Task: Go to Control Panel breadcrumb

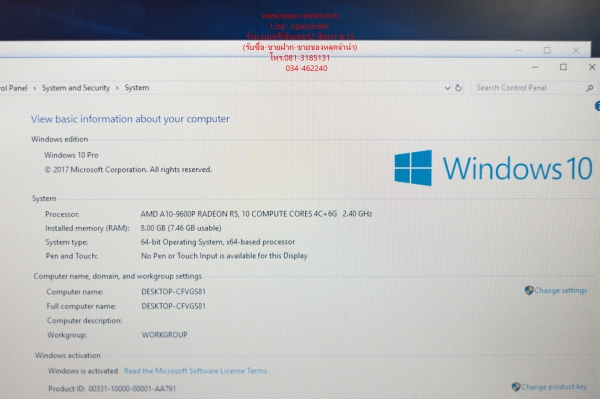Action: click(14, 88)
